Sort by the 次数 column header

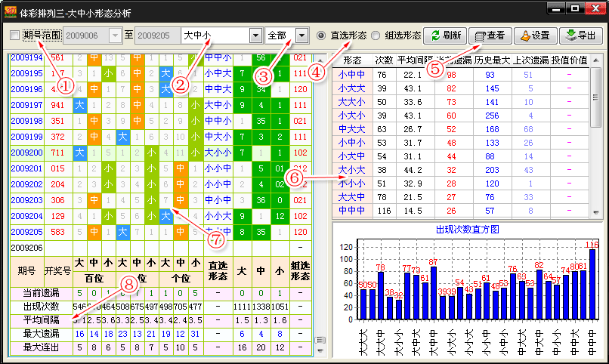[384, 60]
